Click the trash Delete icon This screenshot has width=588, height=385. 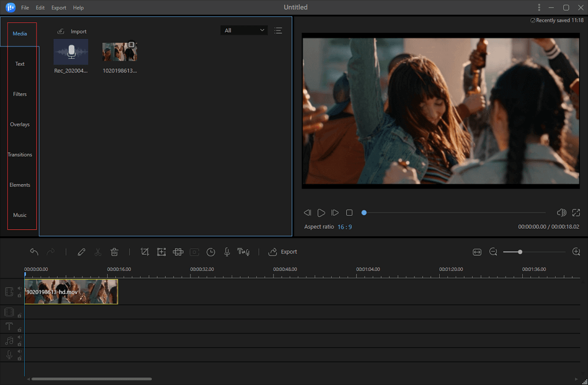coord(115,252)
